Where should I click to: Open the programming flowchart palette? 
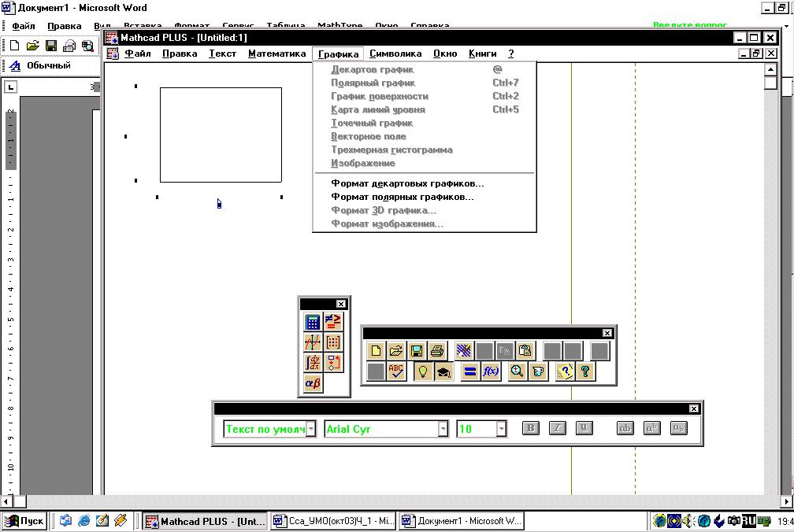click(333, 363)
